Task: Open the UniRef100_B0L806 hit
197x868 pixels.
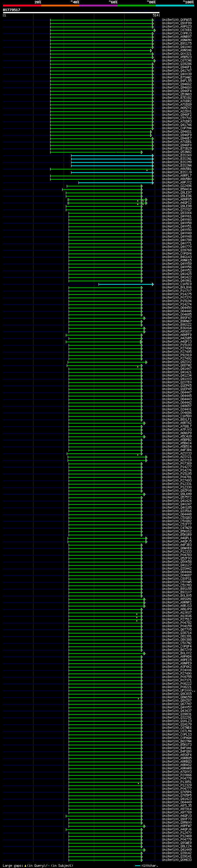Action: [177, 288]
